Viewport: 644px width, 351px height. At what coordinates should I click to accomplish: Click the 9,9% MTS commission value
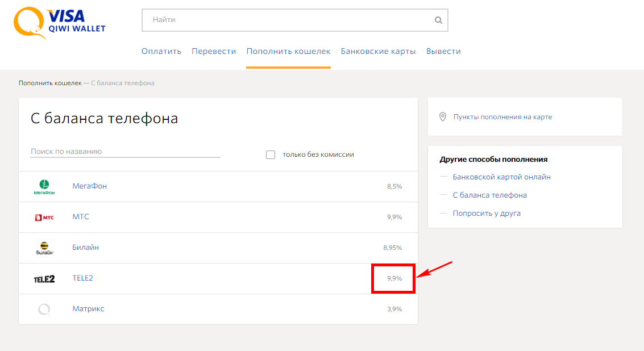point(394,217)
